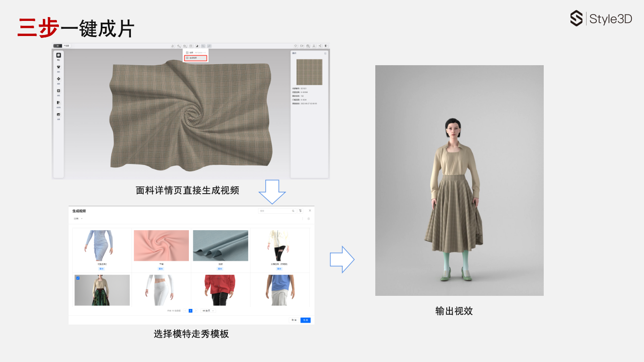Select the 生成视频 menu item highlighted in red
644x362 pixels.
coord(195,58)
